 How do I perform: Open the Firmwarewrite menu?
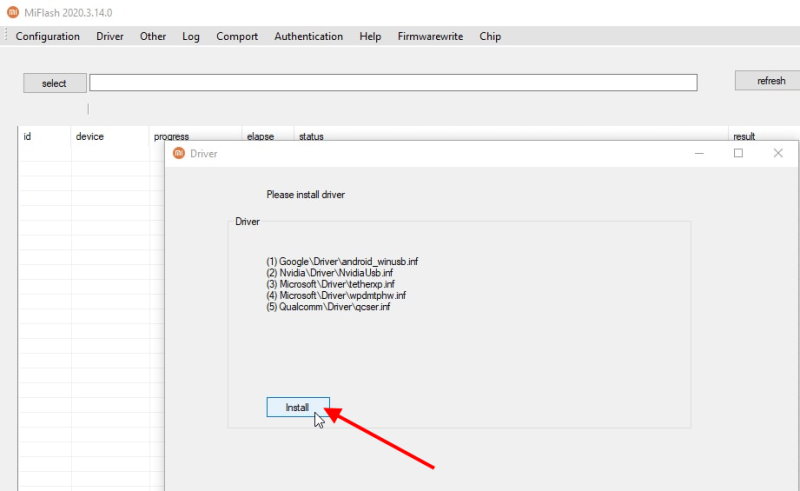click(x=430, y=36)
